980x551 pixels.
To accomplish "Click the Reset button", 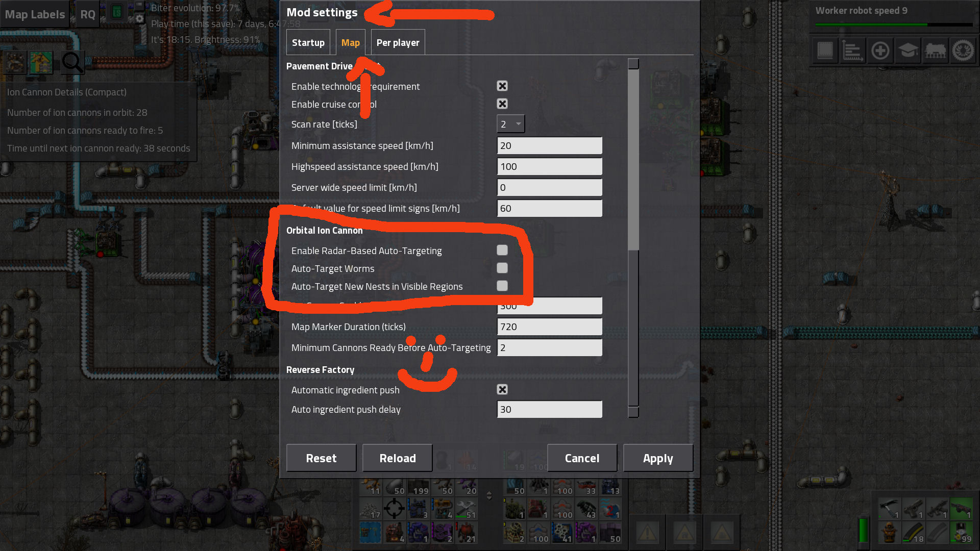I will pos(321,458).
